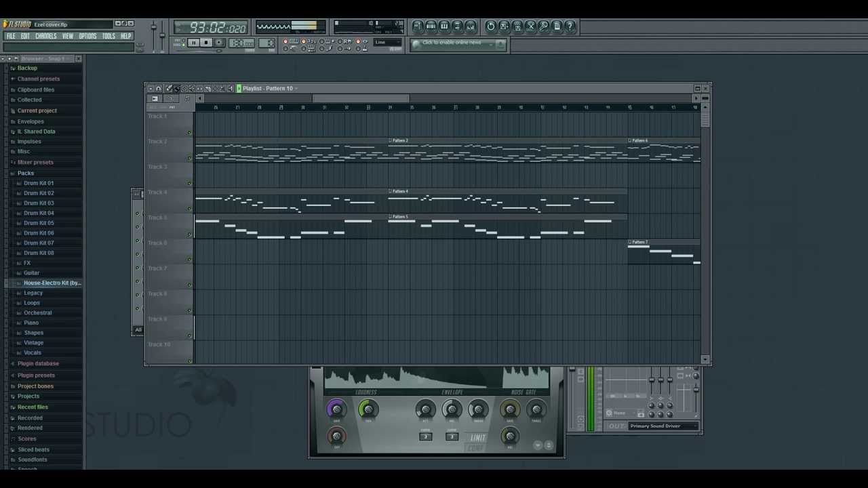
Task: Open the help question-mark toolbar icon
Action: (570, 26)
